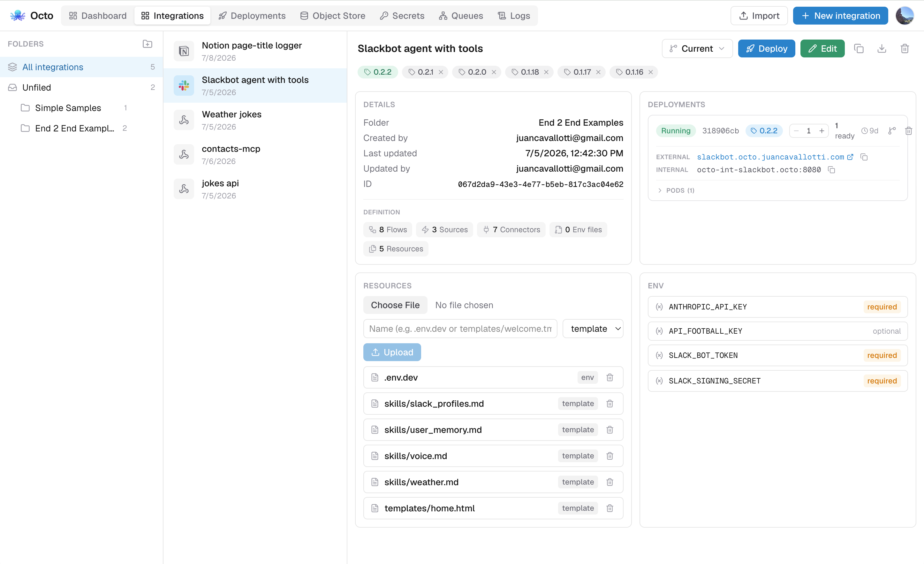This screenshot has height=564, width=924.
Task: Click the 5 Resources chip
Action: click(396, 249)
